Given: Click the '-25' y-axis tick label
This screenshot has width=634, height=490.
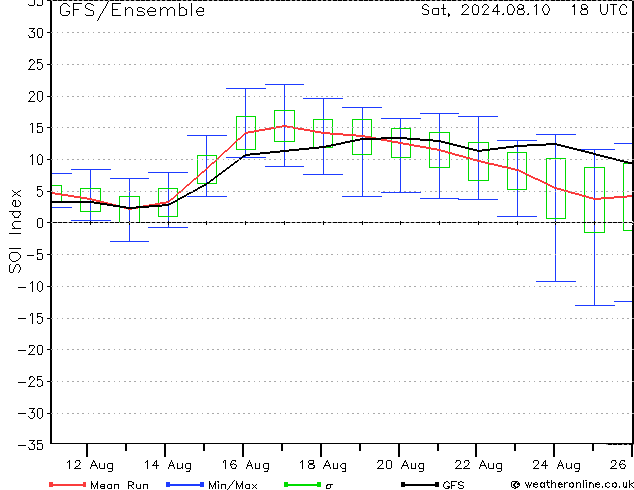Looking at the screenshot, I should tap(31, 382).
